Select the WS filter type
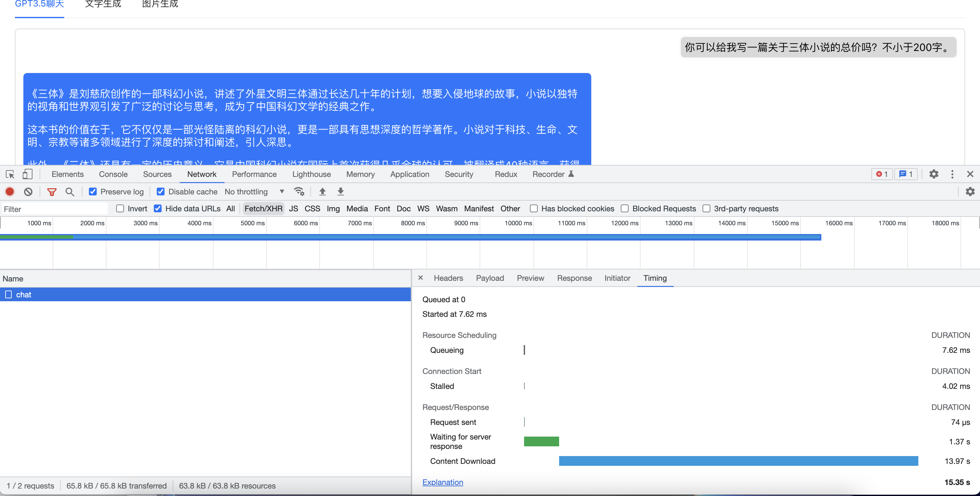 click(x=423, y=209)
